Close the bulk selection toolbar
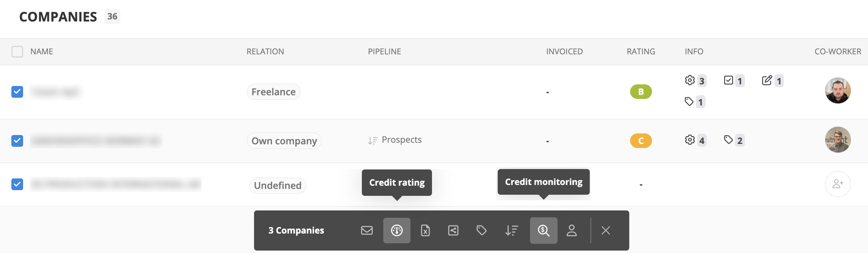The image size is (868, 253). click(x=606, y=230)
